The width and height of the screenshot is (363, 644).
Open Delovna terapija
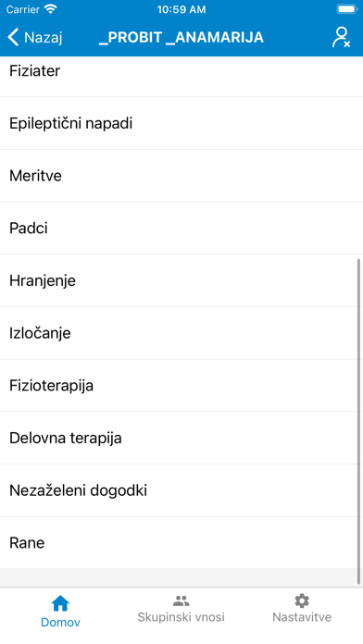point(181,438)
